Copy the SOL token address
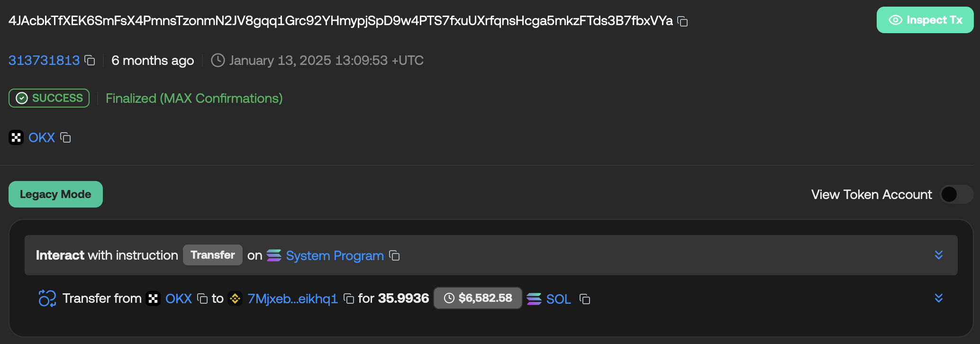 pyautogui.click(x=585, y=299)
